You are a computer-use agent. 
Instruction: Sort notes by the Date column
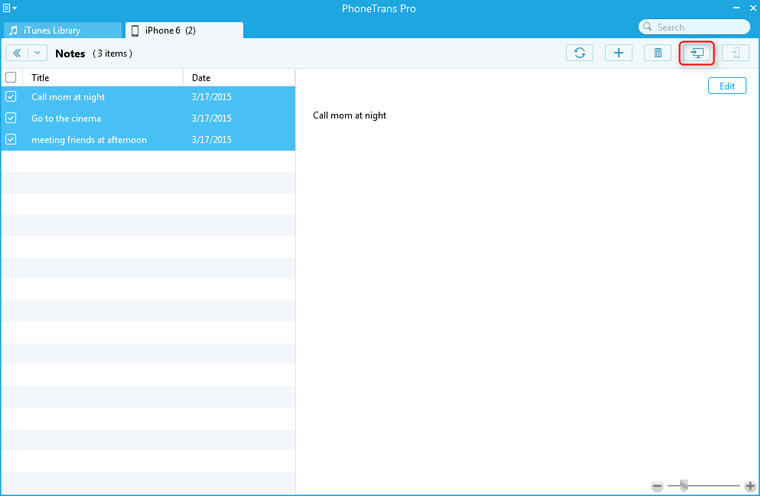pyautogui.click(x=238, y=77)
